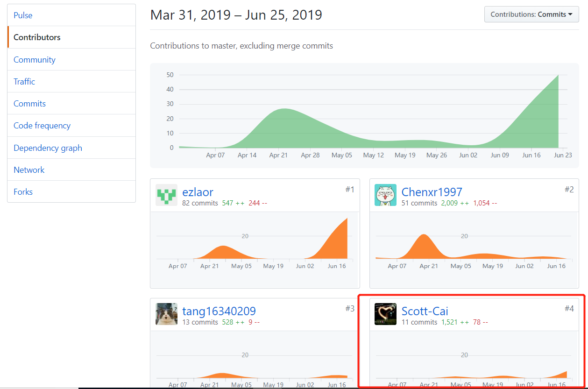The height and width of the screenshot is (389, 588).
Task: Open the Dependency graph page
Action: pos(48,148)
